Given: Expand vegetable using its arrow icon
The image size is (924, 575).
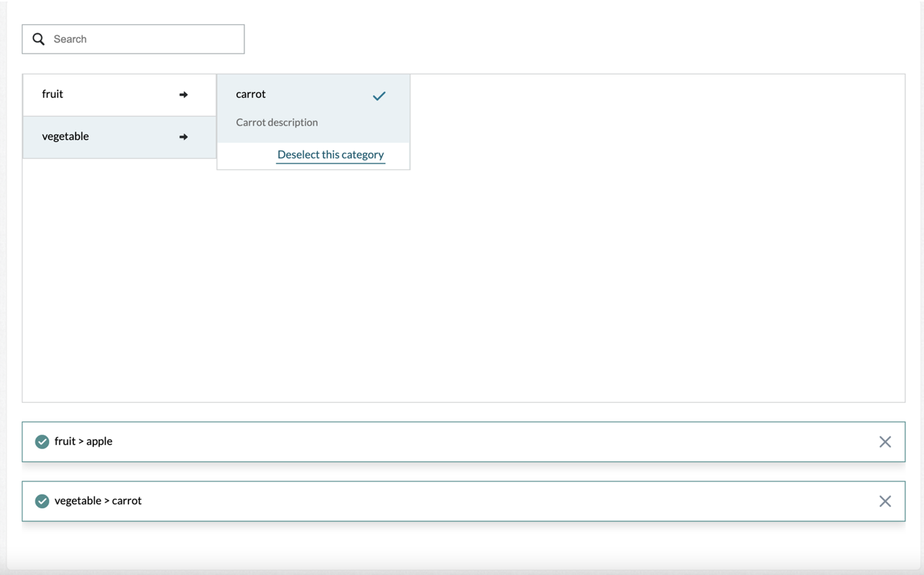Looking at the screenshot, I should (x=184, y=137).
